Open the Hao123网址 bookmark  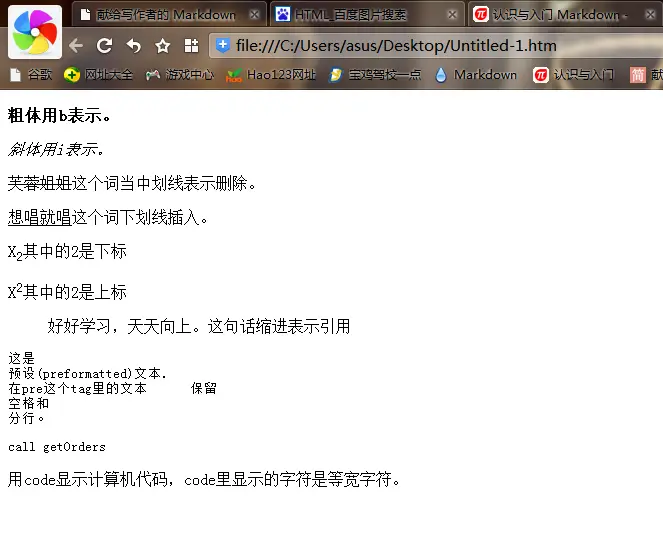(x=271, y=75)
